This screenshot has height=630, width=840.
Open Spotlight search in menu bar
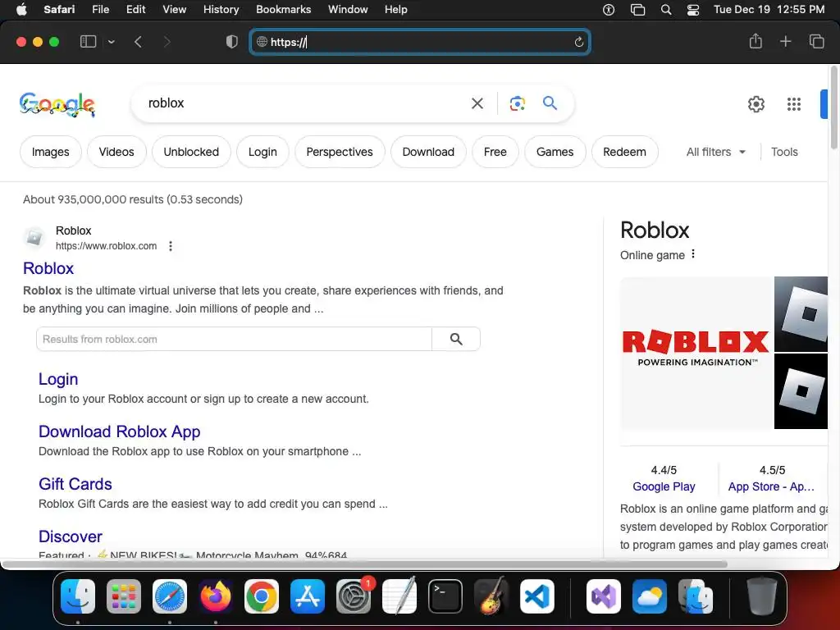[666, 10]
